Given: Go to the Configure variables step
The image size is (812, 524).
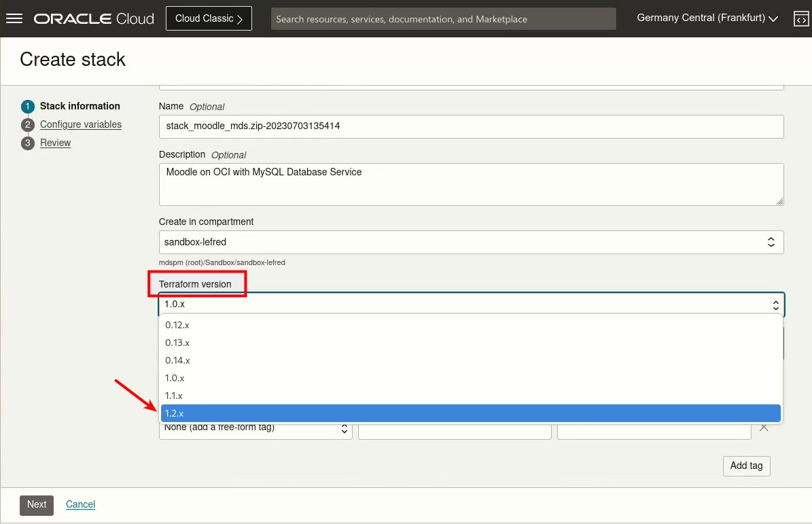Looking at the screenshot, I should 81,124.
